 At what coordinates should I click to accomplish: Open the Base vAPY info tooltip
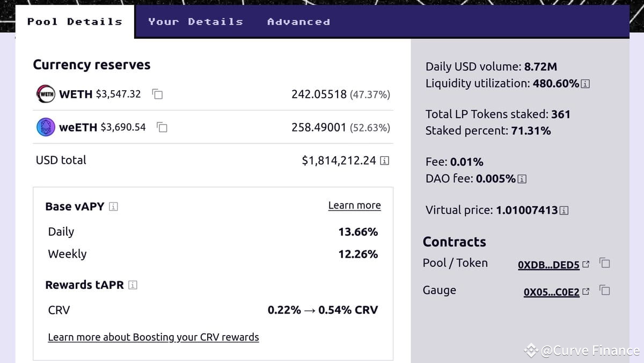coord(114,206)
